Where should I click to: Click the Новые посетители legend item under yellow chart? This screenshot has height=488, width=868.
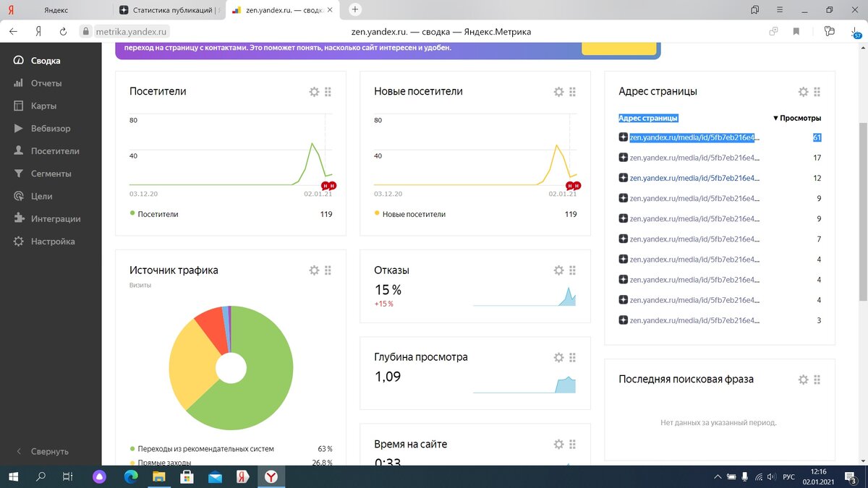[410, 214]
